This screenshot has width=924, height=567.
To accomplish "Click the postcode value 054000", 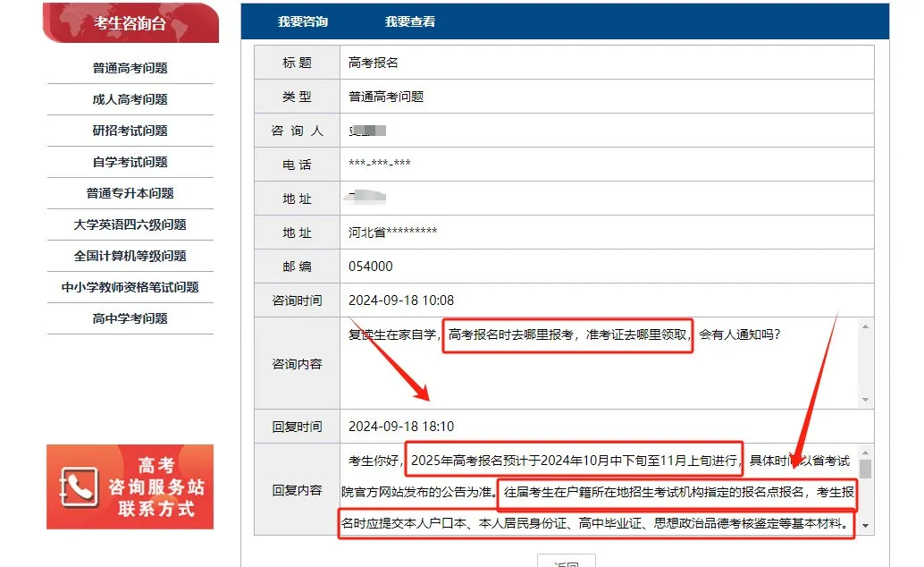I will click(x=371, y=267).
